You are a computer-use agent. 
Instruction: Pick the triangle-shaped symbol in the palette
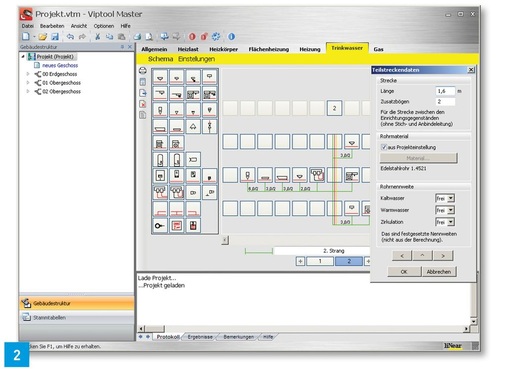[x=193, y=126]
